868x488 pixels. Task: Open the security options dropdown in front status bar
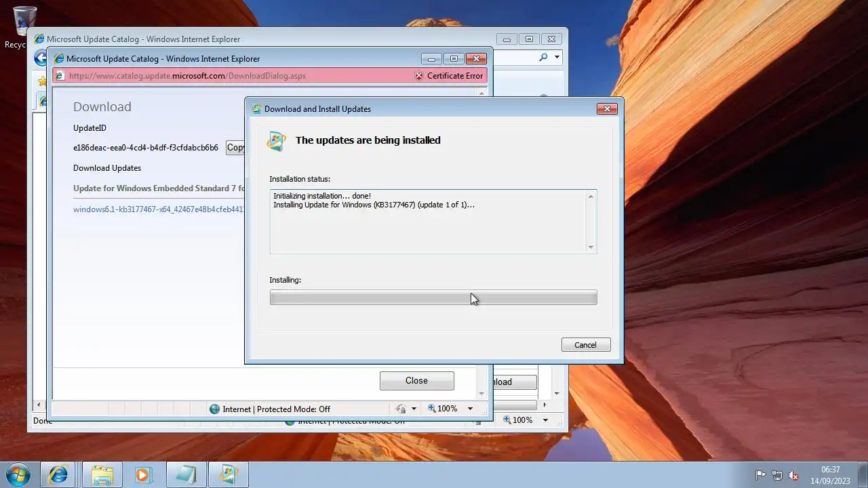[414, 409]
